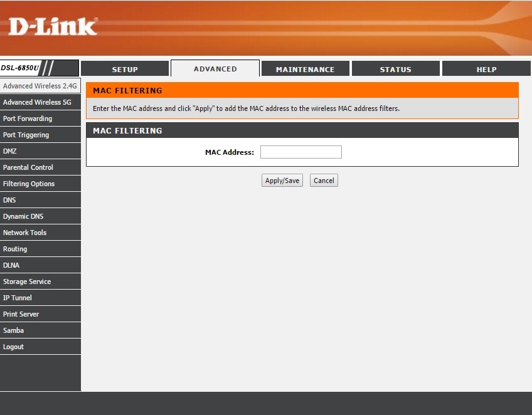Click the MAC Address input field

pyautogui.click(x=301, y=152)
